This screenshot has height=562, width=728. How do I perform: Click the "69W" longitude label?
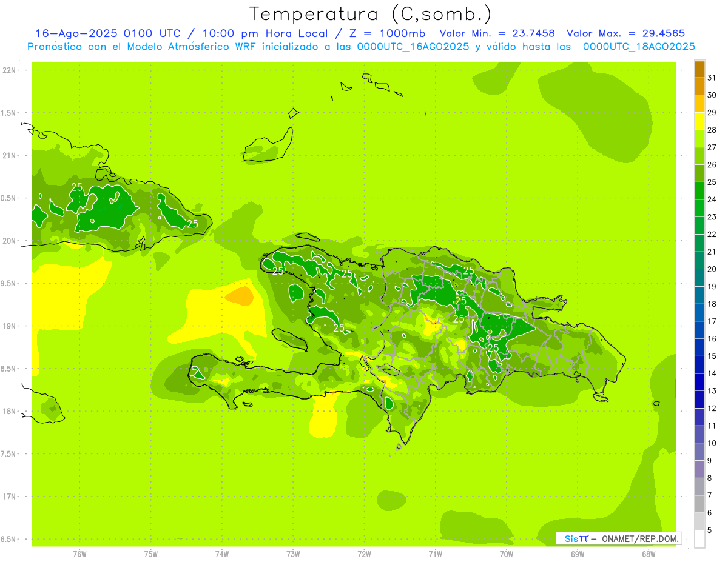(x=578, y=554)
